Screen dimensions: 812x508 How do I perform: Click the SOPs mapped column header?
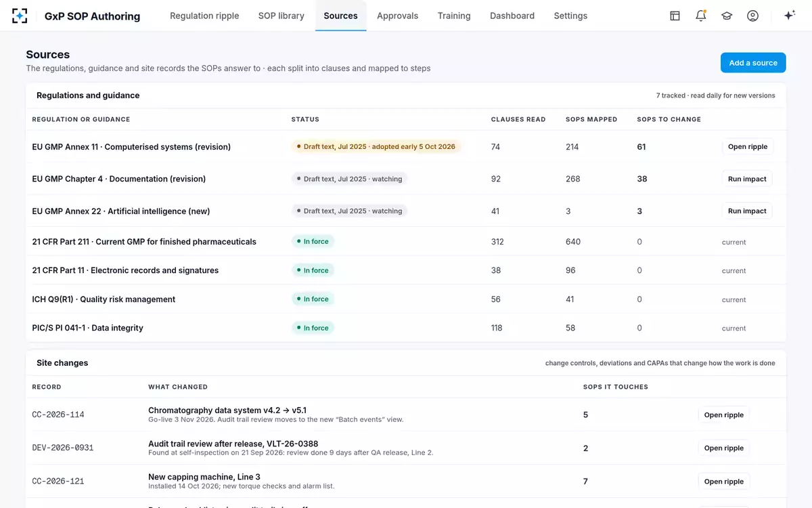click(x=591, y=119)
